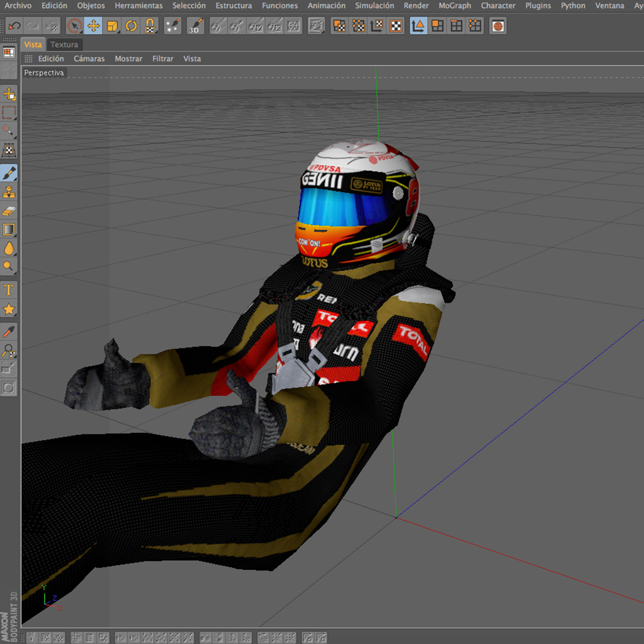Launch the Paint Setup Wizard icon
The height and width of the screenshot is (644, 644).
click(173, 26)
